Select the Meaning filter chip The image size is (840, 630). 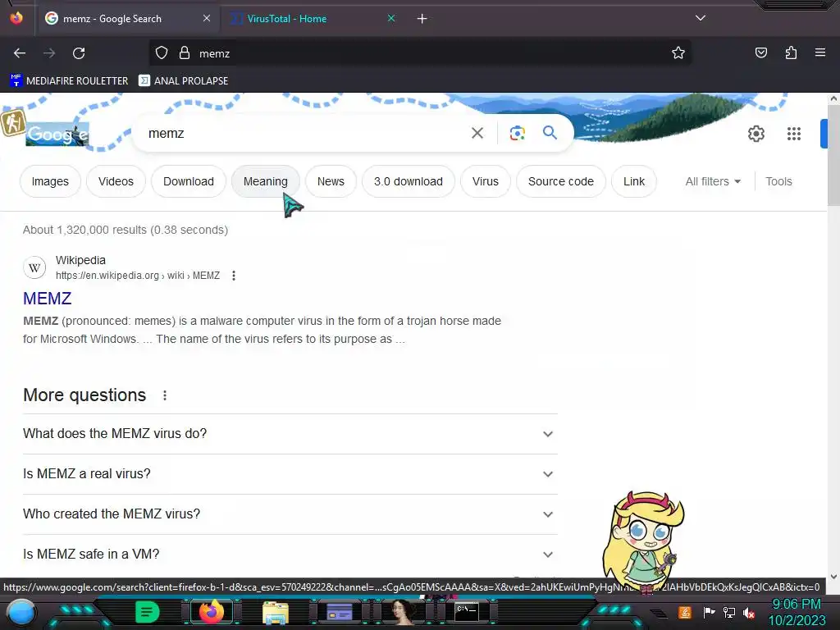click(x=266, y=181)
